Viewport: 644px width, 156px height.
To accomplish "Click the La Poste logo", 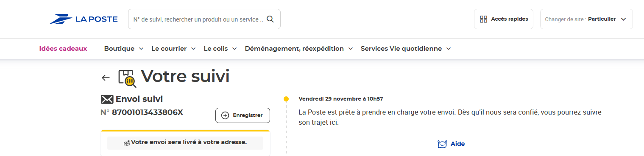I will click(x=84, y=19).
